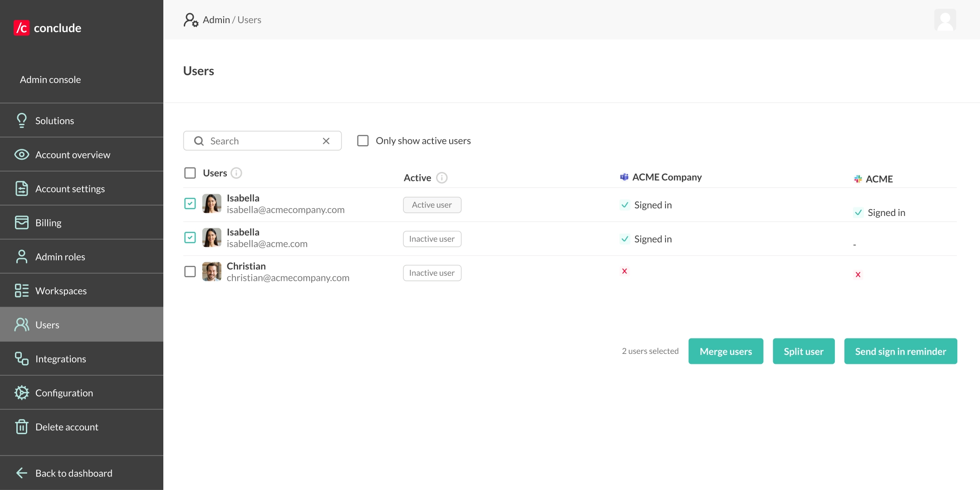Enable Only show active users

(x=363, y=141)
